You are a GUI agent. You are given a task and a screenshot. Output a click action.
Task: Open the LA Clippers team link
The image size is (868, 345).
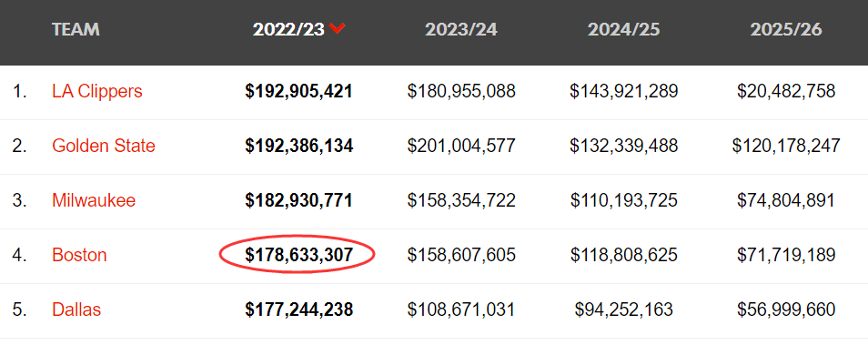tap(97, 91)
